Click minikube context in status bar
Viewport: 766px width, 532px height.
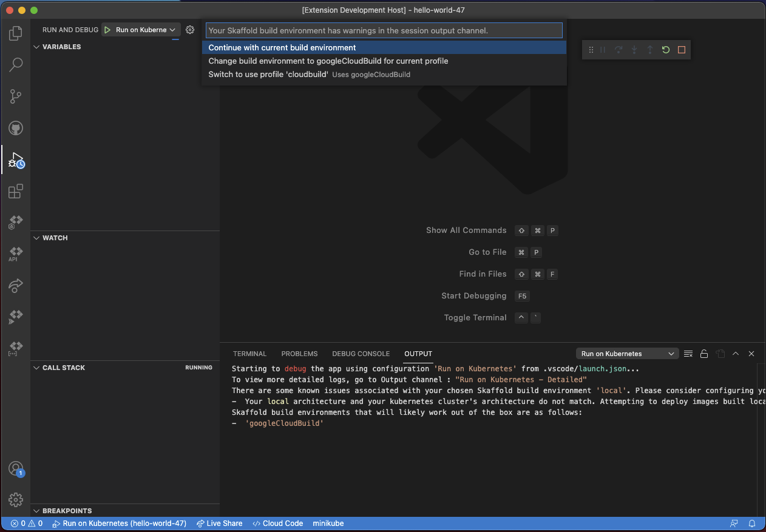[x=328, y=524]
